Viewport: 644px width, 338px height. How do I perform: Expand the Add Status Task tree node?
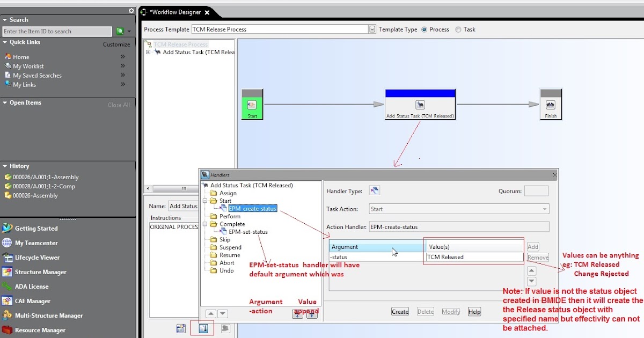click(148, 52)
